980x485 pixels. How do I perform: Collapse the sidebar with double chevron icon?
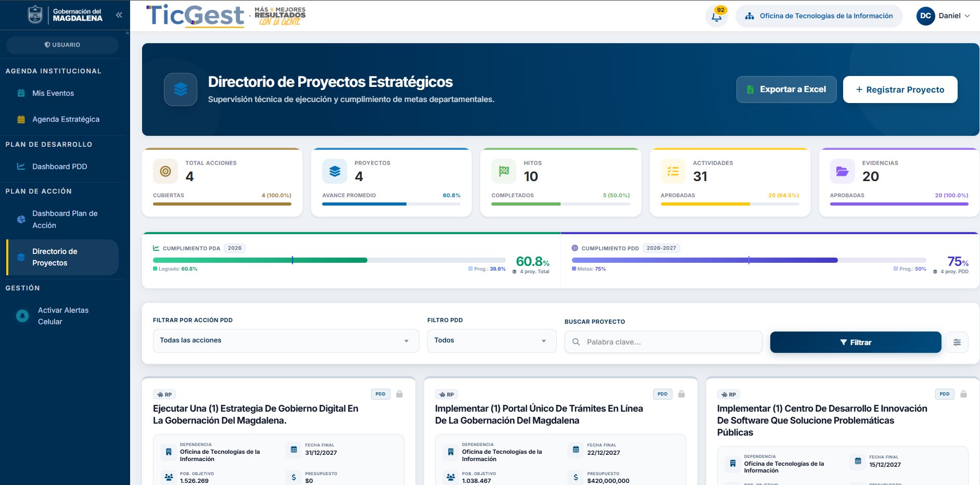[x=119, y=15]
